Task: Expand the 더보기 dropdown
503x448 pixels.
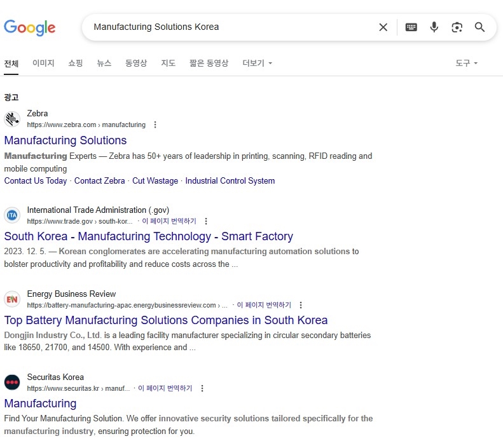Action: point(257,64)
